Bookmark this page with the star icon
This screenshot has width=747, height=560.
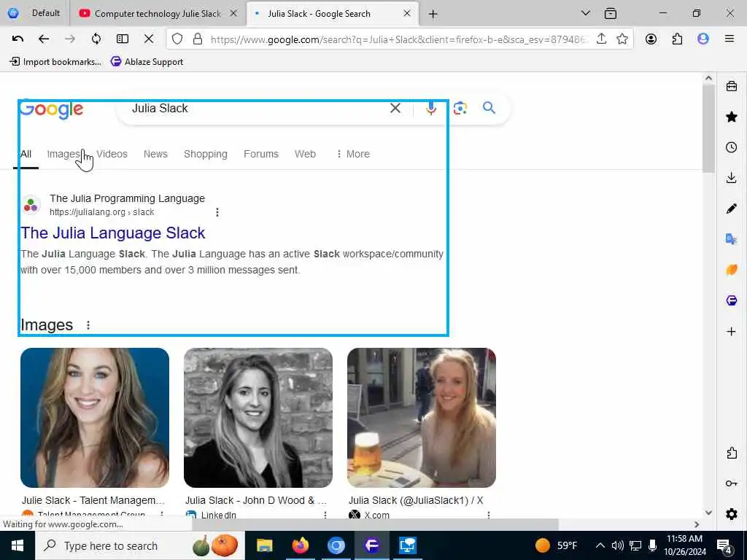coord(622,39)
